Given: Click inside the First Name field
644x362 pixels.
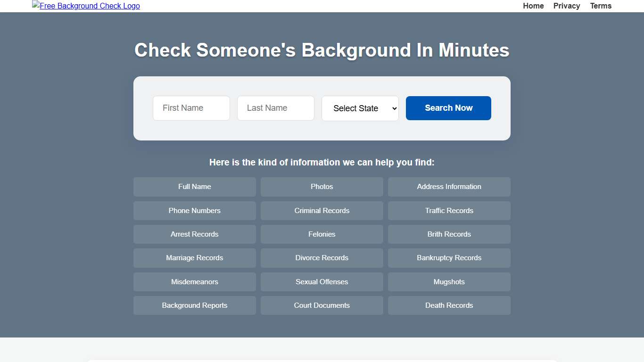Looking at the screenshot, I should click(x=191, y=108).
